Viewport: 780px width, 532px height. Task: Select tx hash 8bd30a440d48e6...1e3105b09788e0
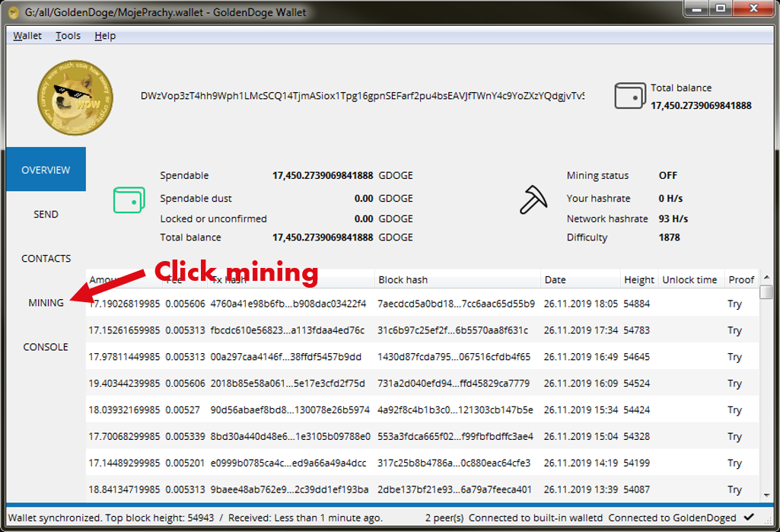click(291, 436)
